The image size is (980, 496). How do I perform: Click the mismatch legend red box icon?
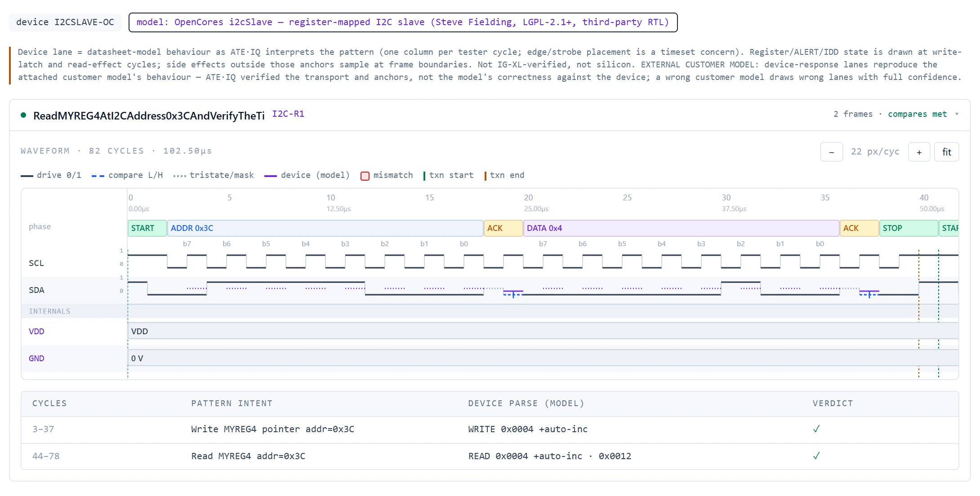tap(365, 176)
